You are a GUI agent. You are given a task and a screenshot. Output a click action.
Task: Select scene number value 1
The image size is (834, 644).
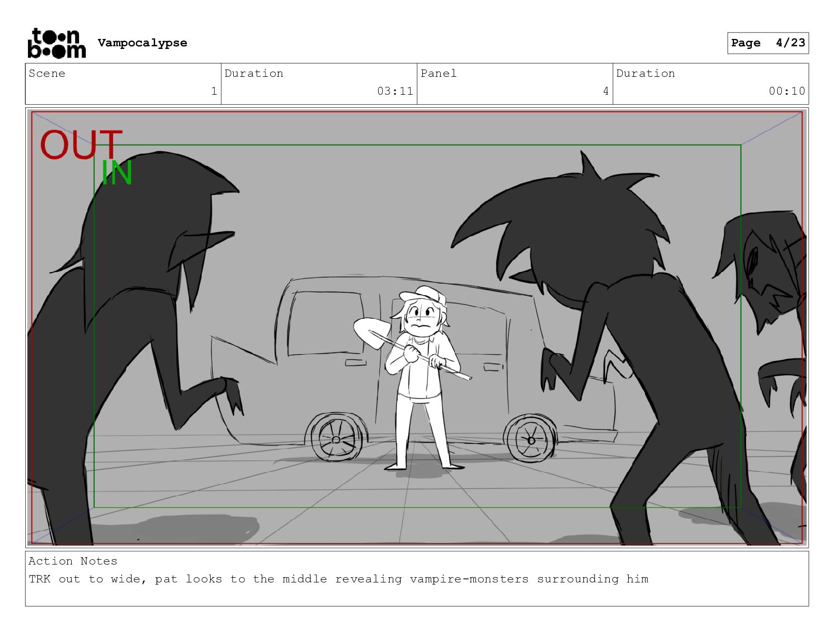214,91
